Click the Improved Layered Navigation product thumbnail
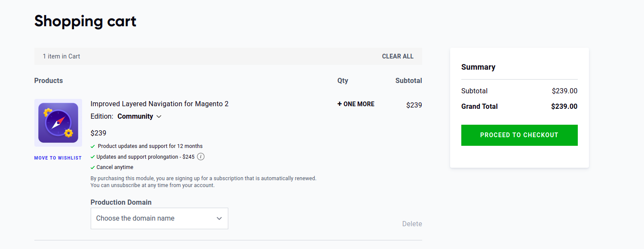 coord(58,123)
